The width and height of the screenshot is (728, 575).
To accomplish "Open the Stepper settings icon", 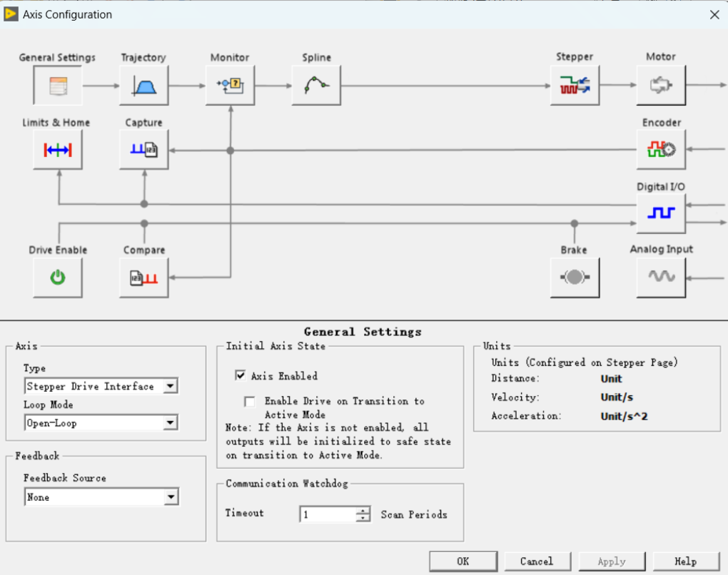I will (x=575, y=86).
